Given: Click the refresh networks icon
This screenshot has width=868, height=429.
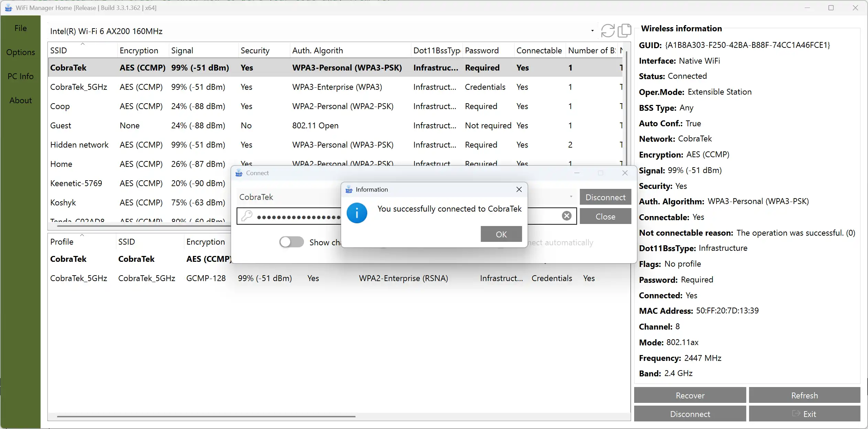Looking at the screenshot, I should click(x=608, y=31).
